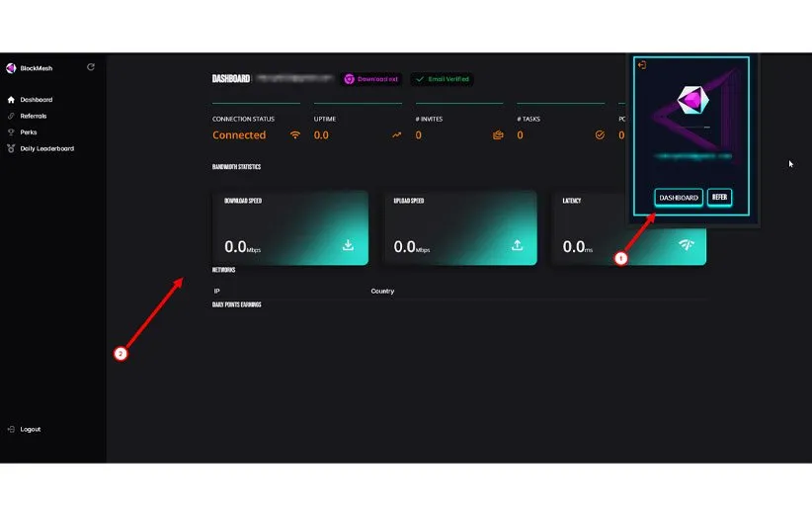Click the invites icon beside # INVITES count

[498, 135]
